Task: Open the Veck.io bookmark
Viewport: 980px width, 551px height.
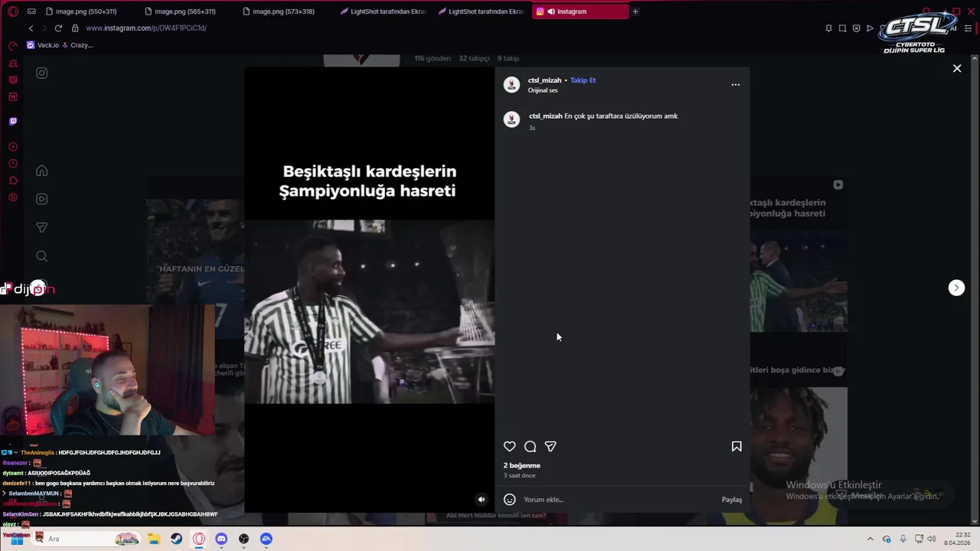Action: [43, 45]
